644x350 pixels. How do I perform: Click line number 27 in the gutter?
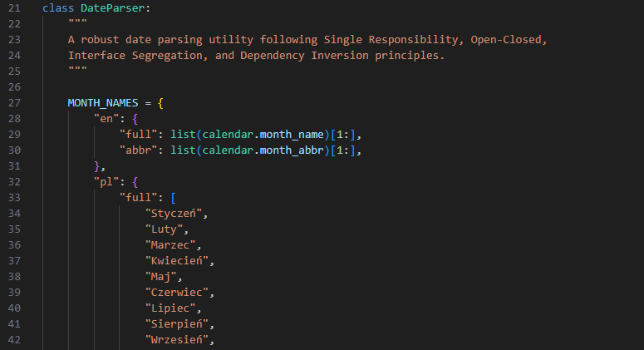(x=14, y=103)
